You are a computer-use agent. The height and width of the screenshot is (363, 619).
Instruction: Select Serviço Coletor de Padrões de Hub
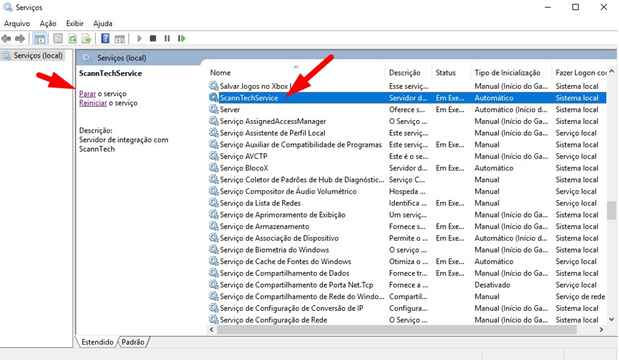point(407,180)
